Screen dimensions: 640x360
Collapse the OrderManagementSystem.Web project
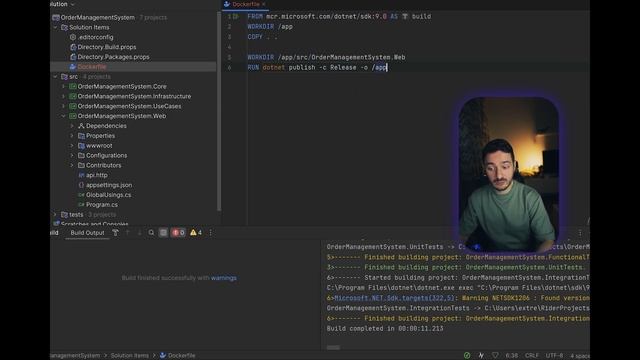[x=64, y=116]
